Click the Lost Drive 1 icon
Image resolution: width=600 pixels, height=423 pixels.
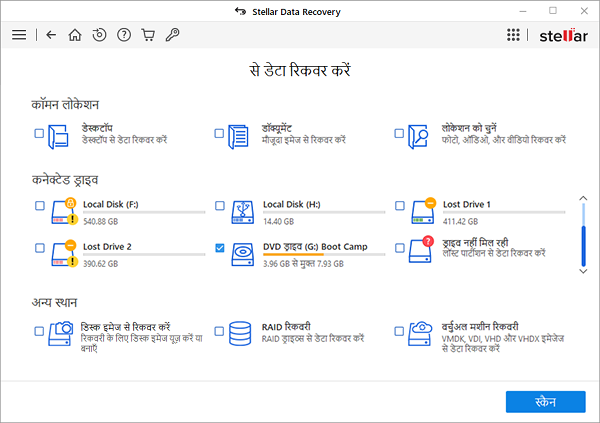[x=424, y=211]
